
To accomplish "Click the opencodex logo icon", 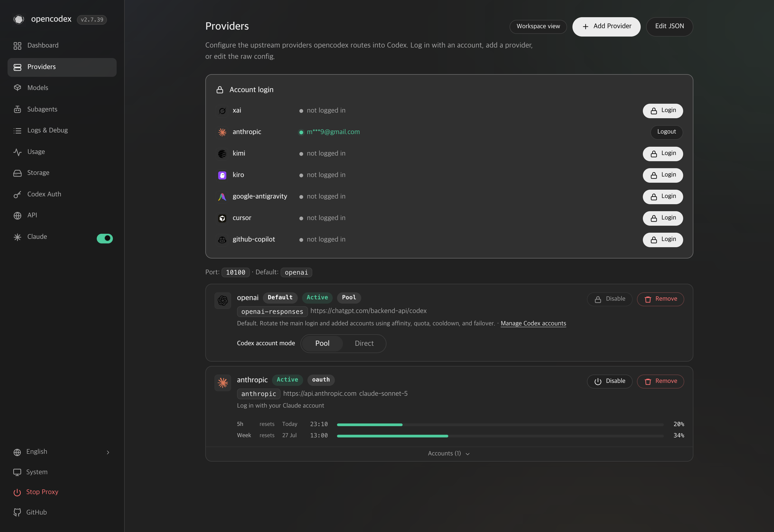I will 19,19.
